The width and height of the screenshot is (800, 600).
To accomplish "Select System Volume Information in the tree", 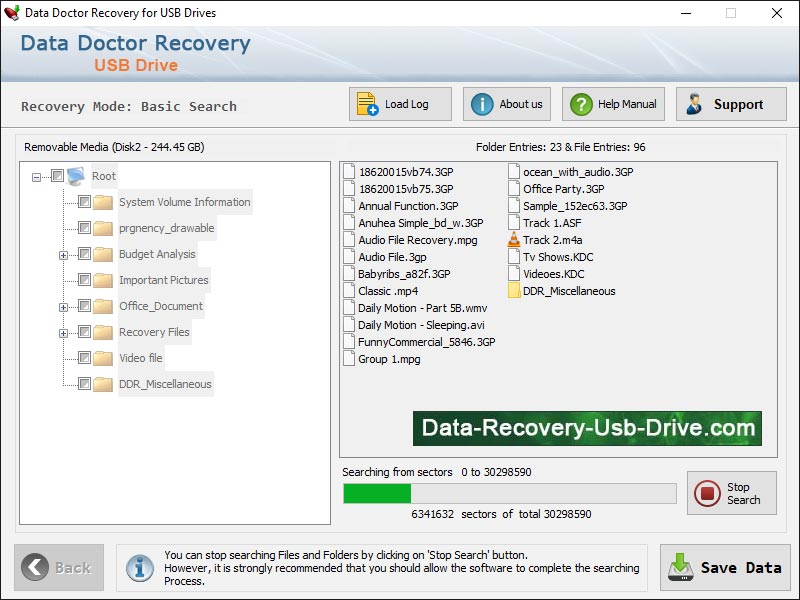I will (x=184, y=202).
